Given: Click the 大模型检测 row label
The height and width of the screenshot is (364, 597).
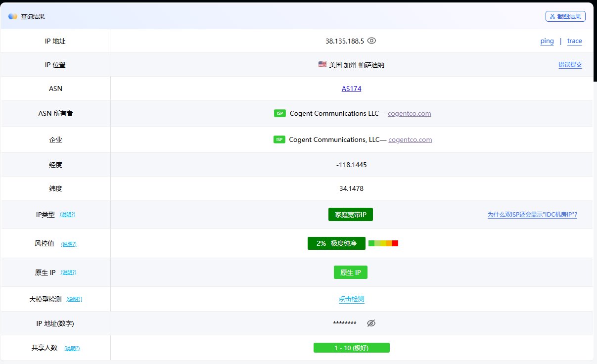Looking at the screenshot, I should pyautogui.click(x=46, y=299).
